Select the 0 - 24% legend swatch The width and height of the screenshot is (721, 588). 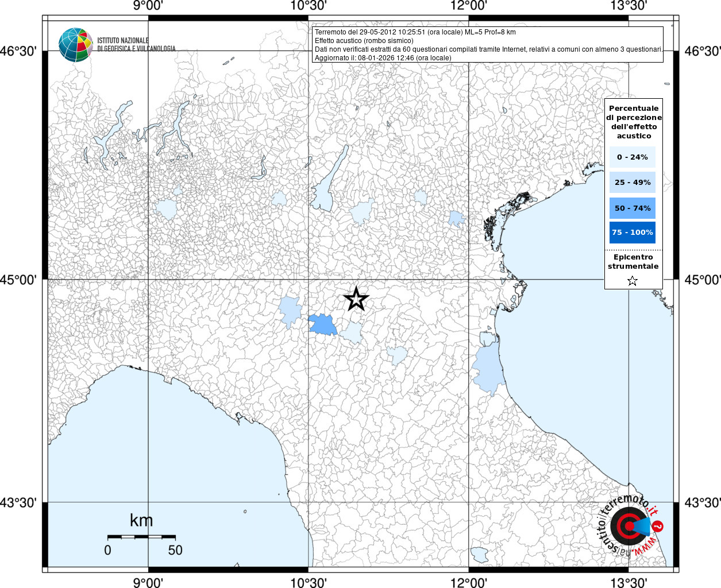[633, 157]
